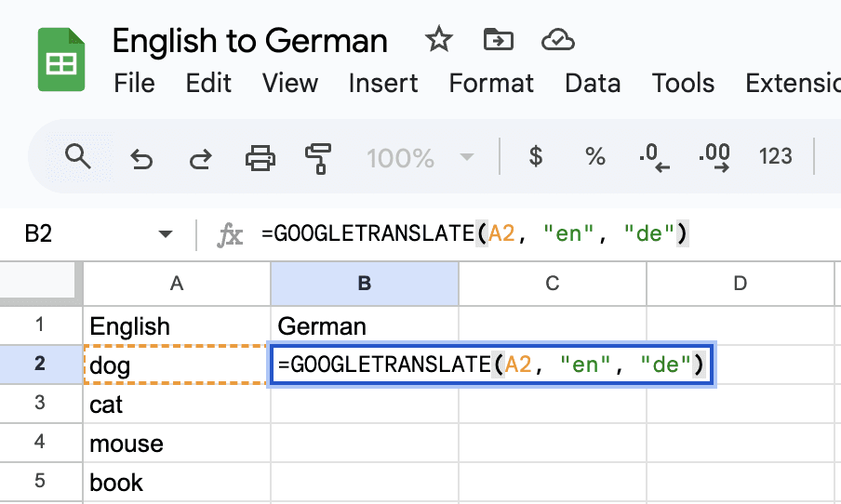The width and height of the screenshot is (841, 504).
Task: Open the search menus magnifier tool
Action: click(x=78, y=156)
